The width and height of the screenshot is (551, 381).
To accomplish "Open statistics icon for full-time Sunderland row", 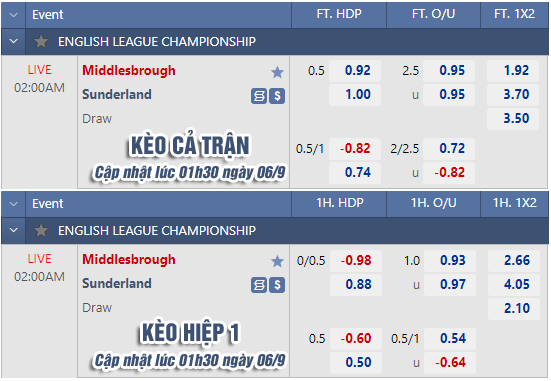I will (259, 96).
